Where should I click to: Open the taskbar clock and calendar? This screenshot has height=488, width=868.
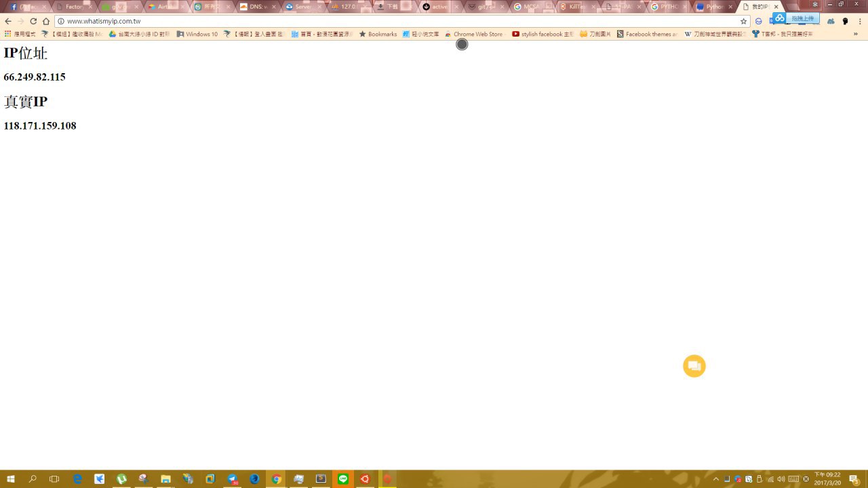click(827, 479)
